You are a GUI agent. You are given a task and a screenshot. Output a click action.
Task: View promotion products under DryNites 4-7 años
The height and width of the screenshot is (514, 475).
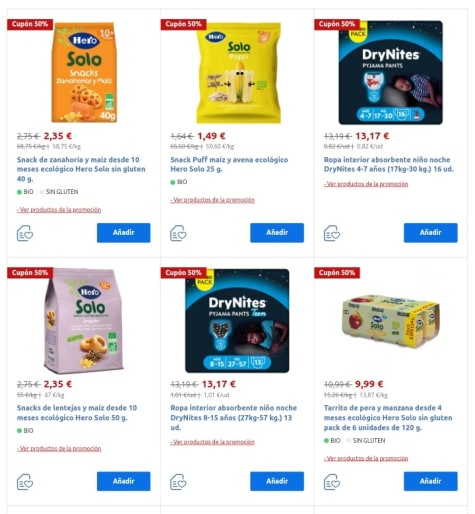pos(366,184)
